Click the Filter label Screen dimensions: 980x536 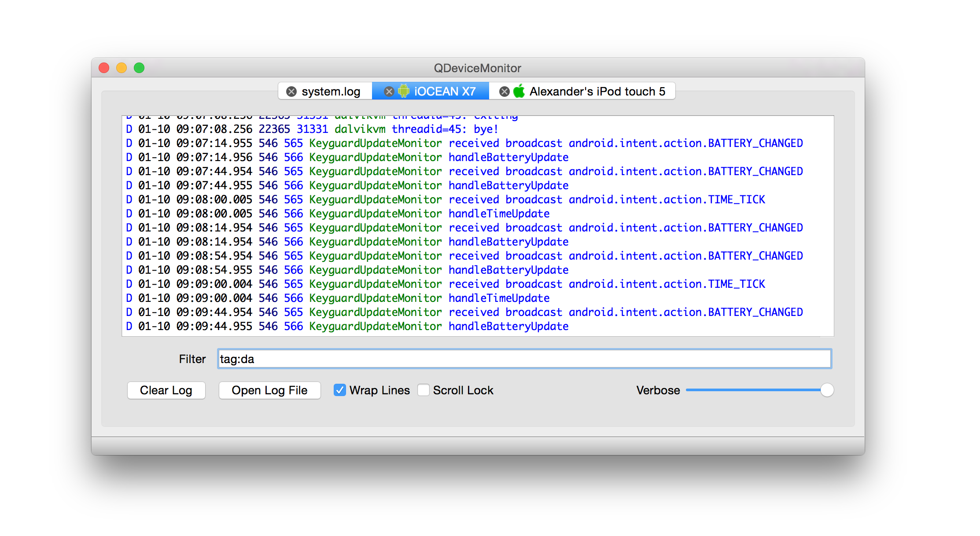pyautogui.click(x=192, y=359)
